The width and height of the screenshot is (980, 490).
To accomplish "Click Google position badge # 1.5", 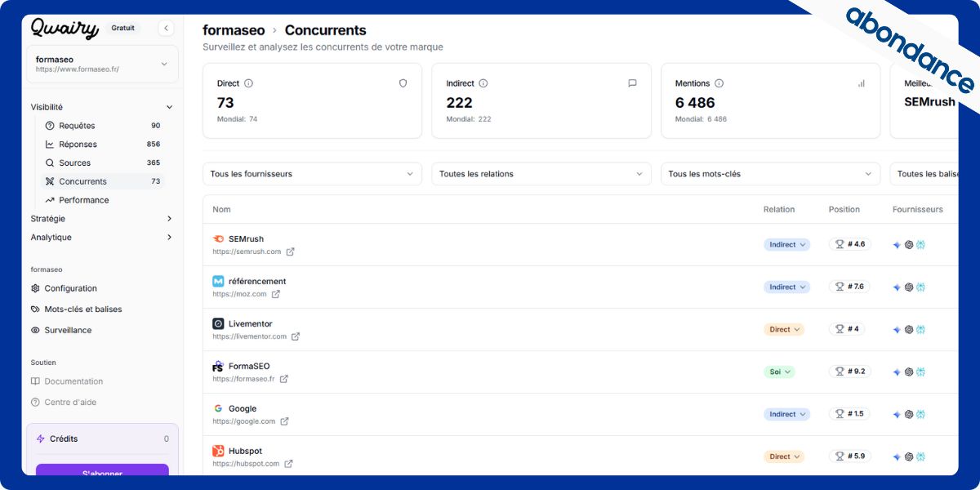I will point(849,414).
